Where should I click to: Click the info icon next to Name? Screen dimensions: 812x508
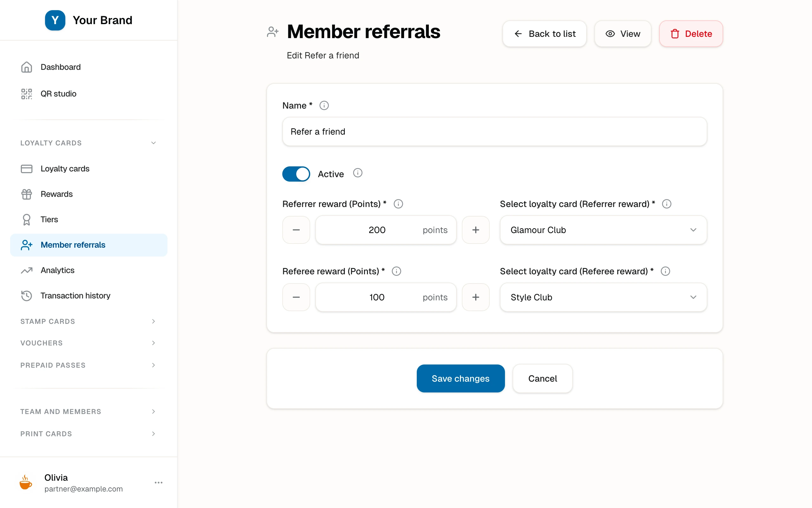coord(324,105)
